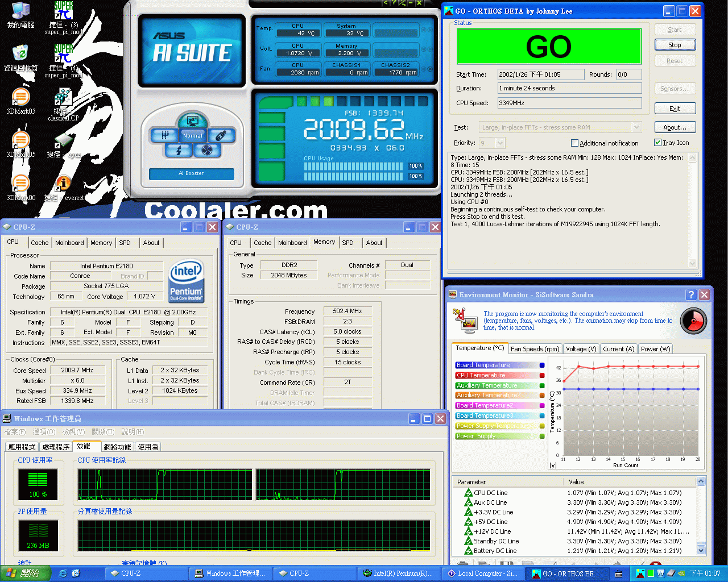The height and width of the screenshot is (582, 728).
Task: Select the 網路功能 tab in Task Manager
Action: pos(118,447)
